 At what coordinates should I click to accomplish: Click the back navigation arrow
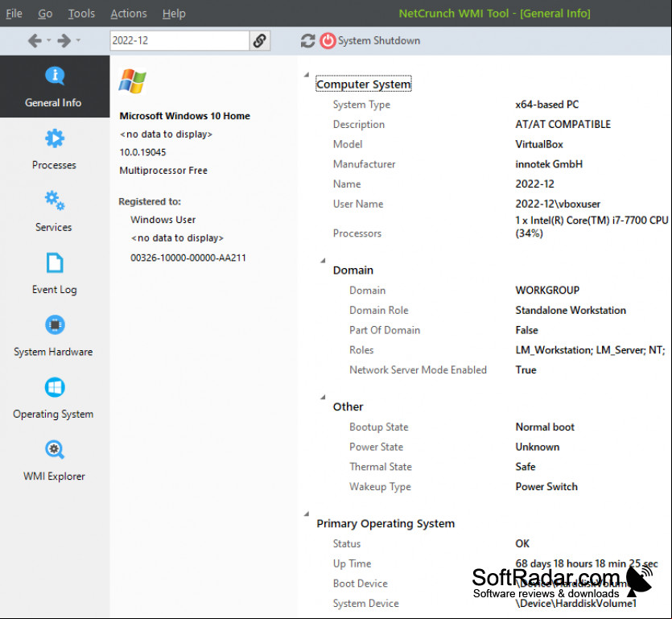35,41
